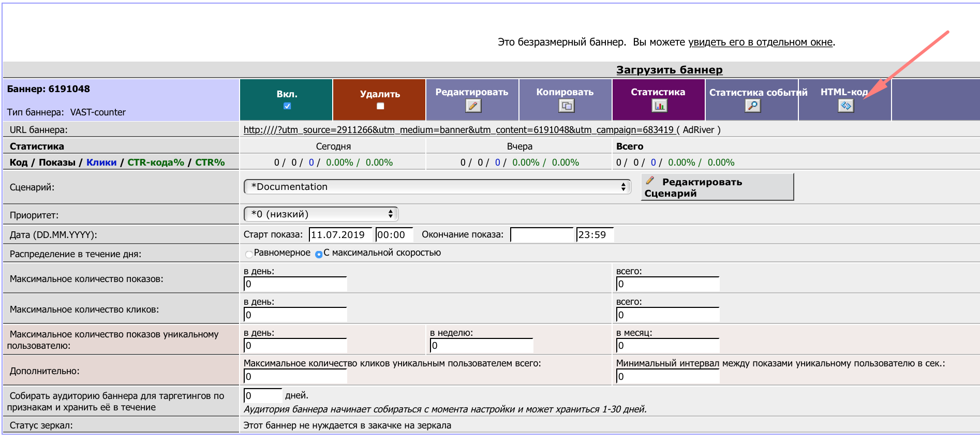This screenshot has height=444, width=980.
Task: Click Today's clicks value 0 under Сегодня
Action: coord(311,162)
